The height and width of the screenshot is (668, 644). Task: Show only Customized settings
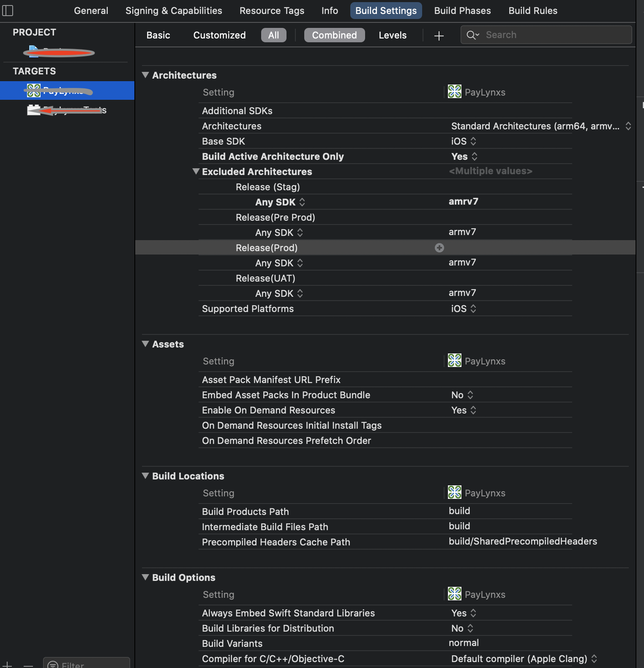pos(219,35)
